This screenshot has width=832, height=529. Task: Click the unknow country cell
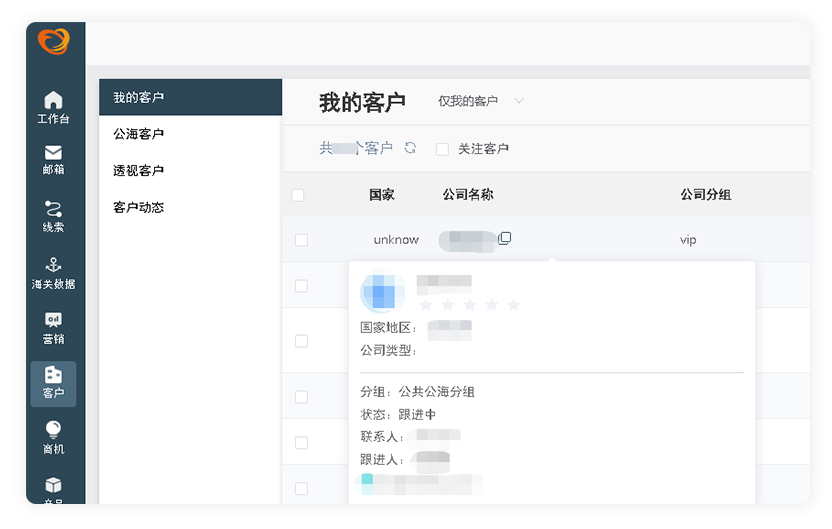coord(396,240)
